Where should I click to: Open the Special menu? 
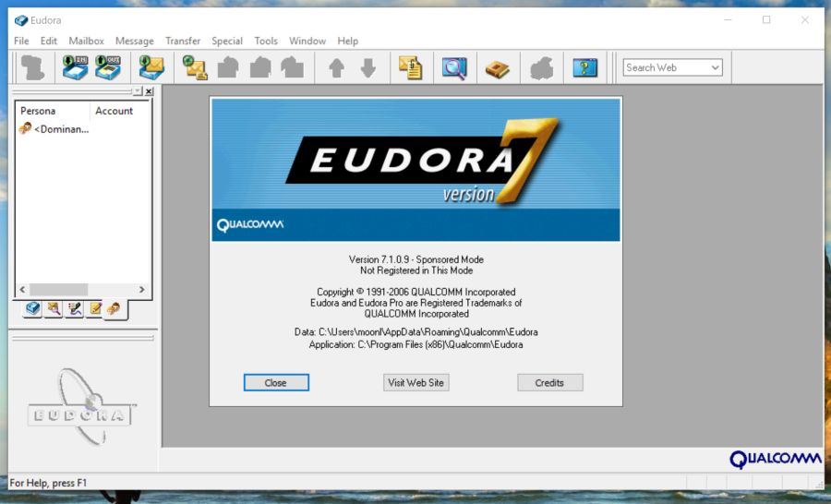227,41
